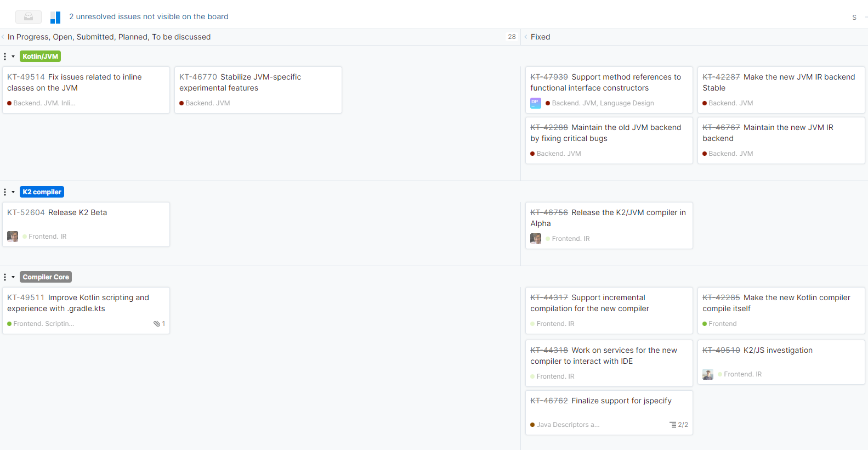Click the assignee avatar on KT-52604 card

click(13, 237)
